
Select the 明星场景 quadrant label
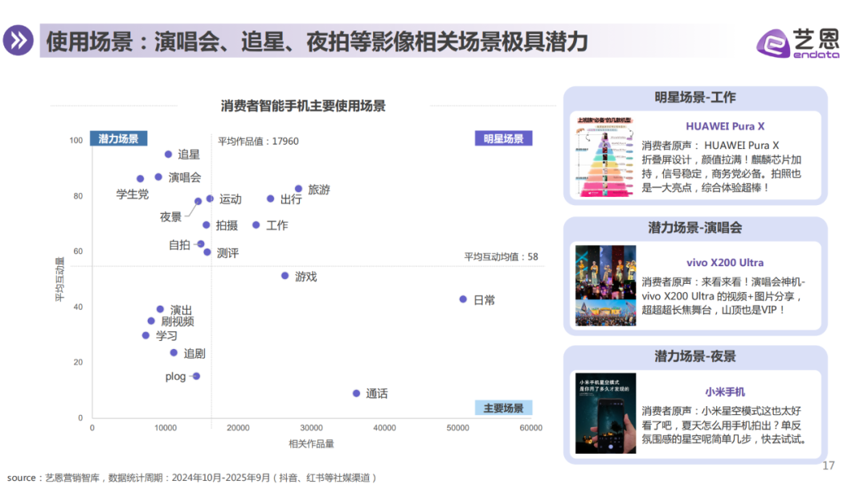point(503,138)
